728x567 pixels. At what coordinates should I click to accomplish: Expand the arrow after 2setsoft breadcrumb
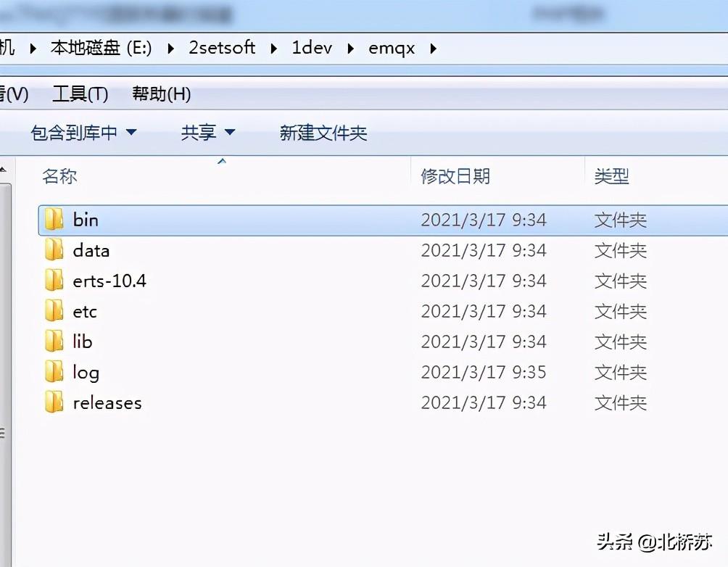tap(274, 49)
